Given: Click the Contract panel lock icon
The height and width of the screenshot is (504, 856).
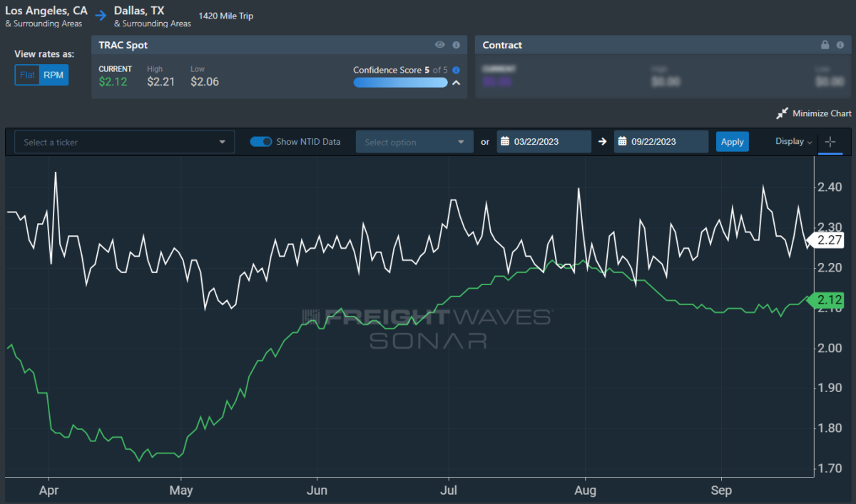Looking at the screenshot, I should tap(825, 45).
